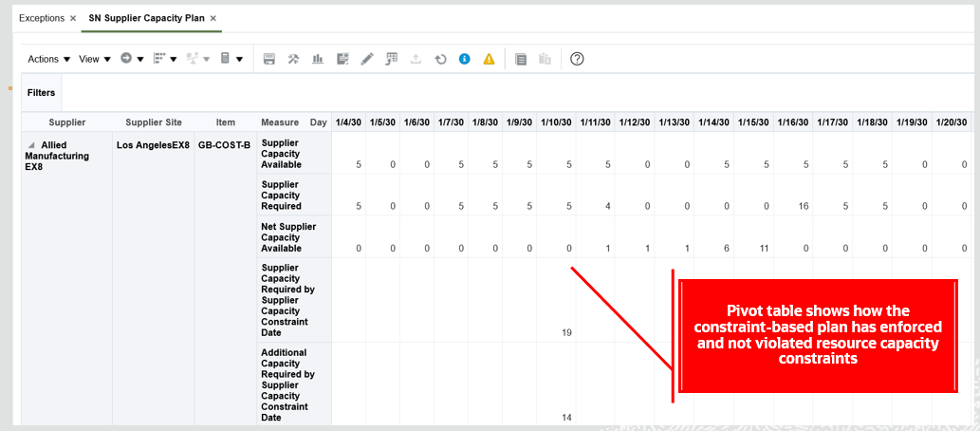Click the greyed-out tree icon
This screenshot has height=431, width=980.
(193, 58)
